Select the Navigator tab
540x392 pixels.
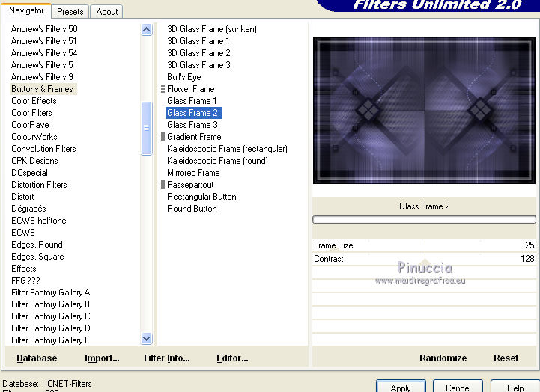coord(26,10)
